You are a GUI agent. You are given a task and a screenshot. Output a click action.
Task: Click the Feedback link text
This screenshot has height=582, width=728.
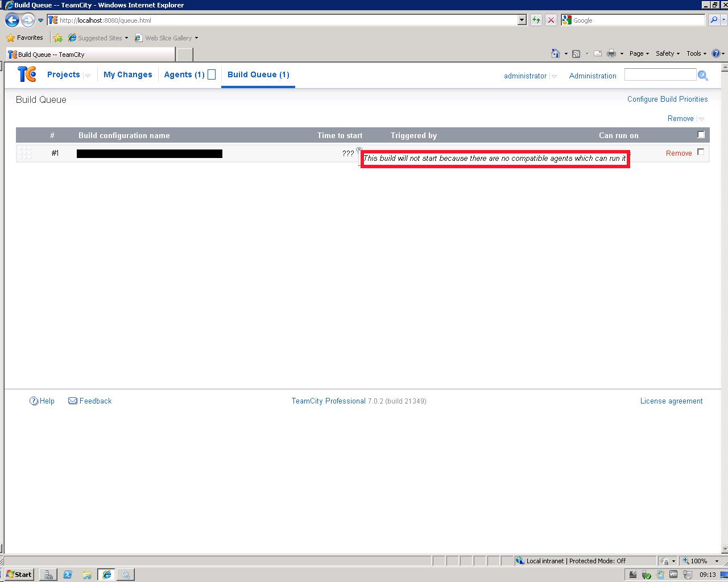96,401
